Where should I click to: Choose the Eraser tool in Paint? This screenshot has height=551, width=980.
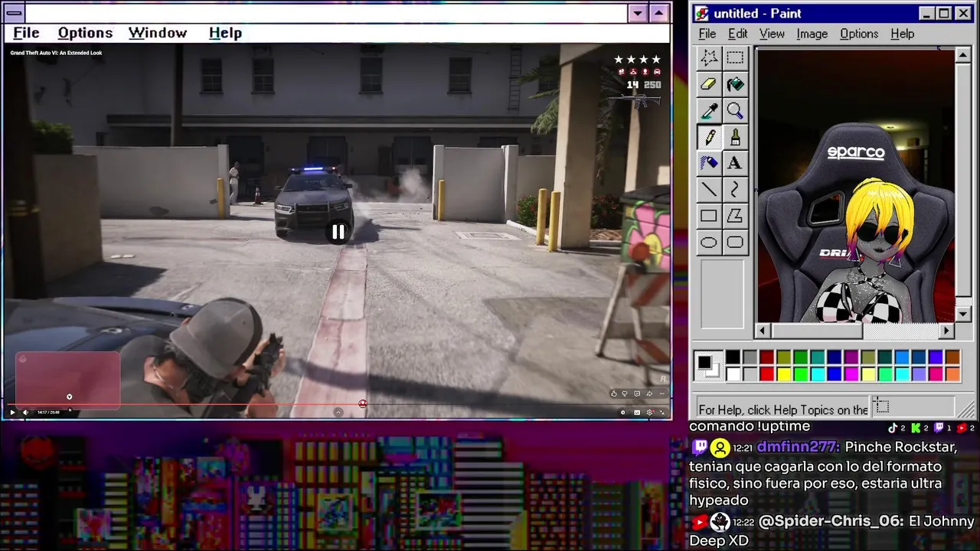(x=709, y=84)
